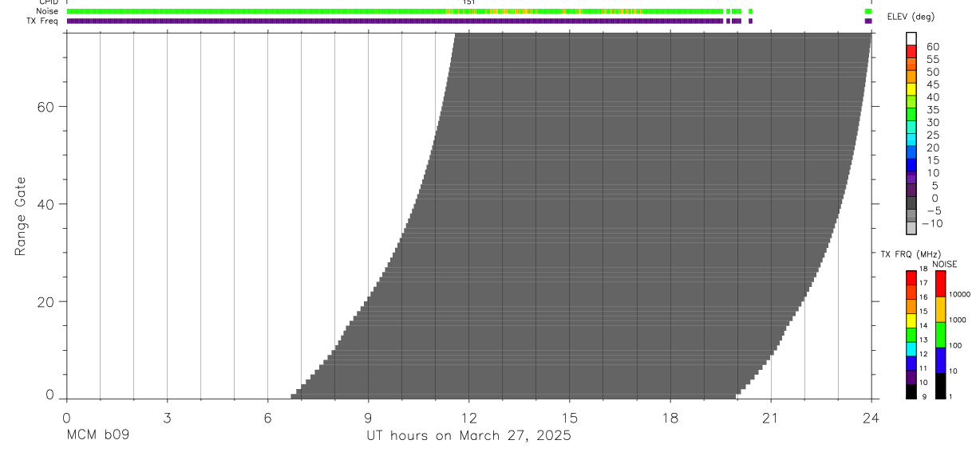Click TX FRQ legend value '14'

923,325
